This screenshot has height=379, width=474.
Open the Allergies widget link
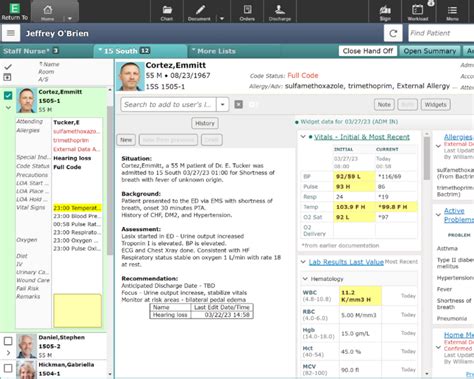(x=458, y=137)
